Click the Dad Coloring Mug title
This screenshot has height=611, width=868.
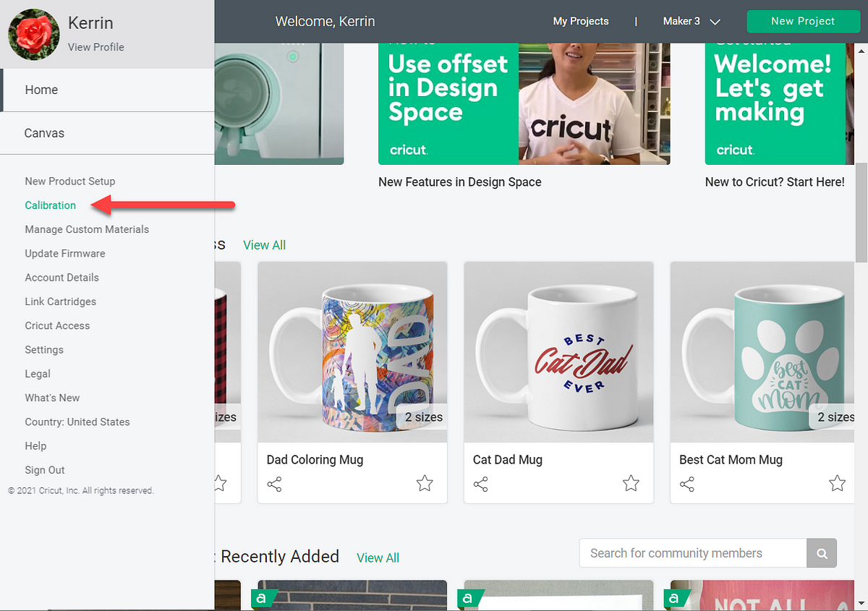coord(315,460)
